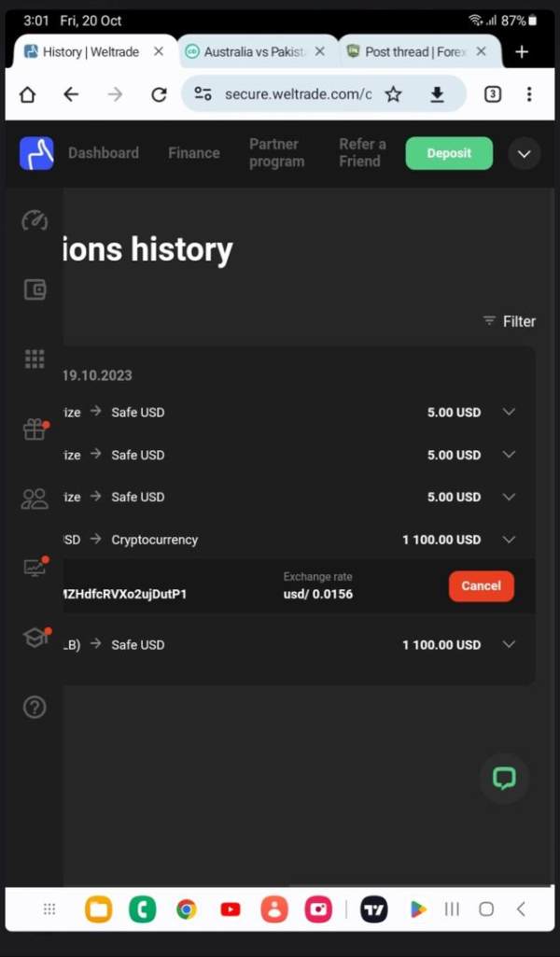The width and height of the screenshot is (560, 957).
Task: Open the dashboard speedometer sidebar icon
Action: [x=35, y=220]
